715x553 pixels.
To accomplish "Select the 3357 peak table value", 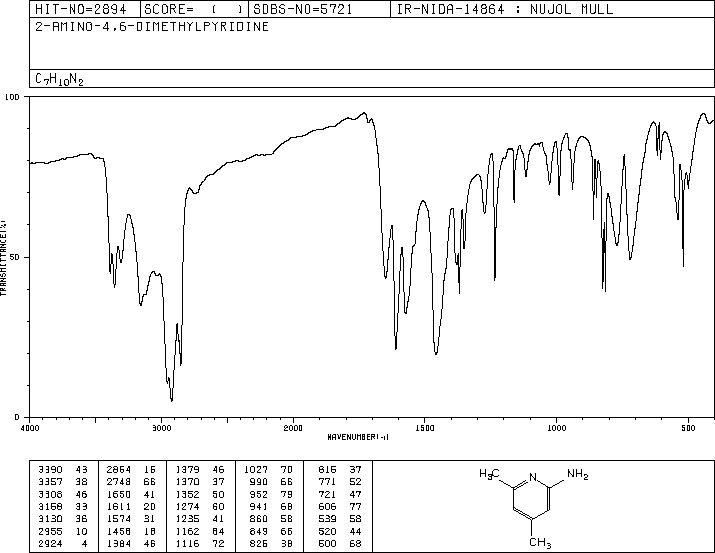I will click(x=50, y=481).
